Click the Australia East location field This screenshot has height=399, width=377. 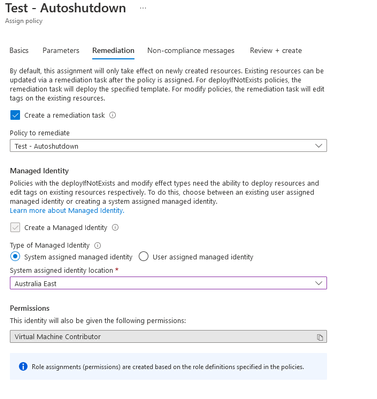coord(168,283)
